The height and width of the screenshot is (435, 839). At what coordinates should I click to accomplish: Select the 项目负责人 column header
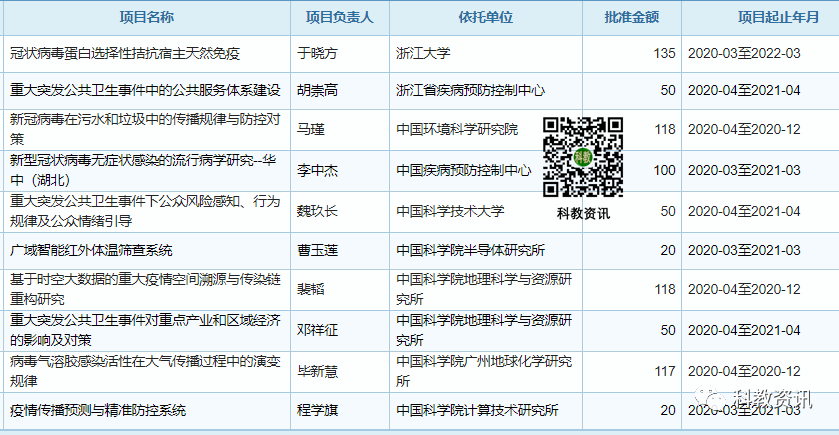(x=339, y=18)
